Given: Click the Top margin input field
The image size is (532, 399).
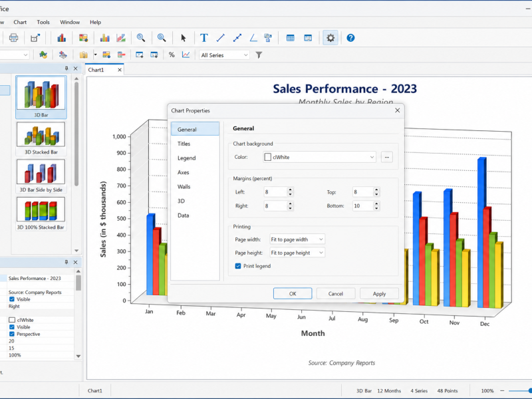Looking at the screenshot, I should [362, 192].
